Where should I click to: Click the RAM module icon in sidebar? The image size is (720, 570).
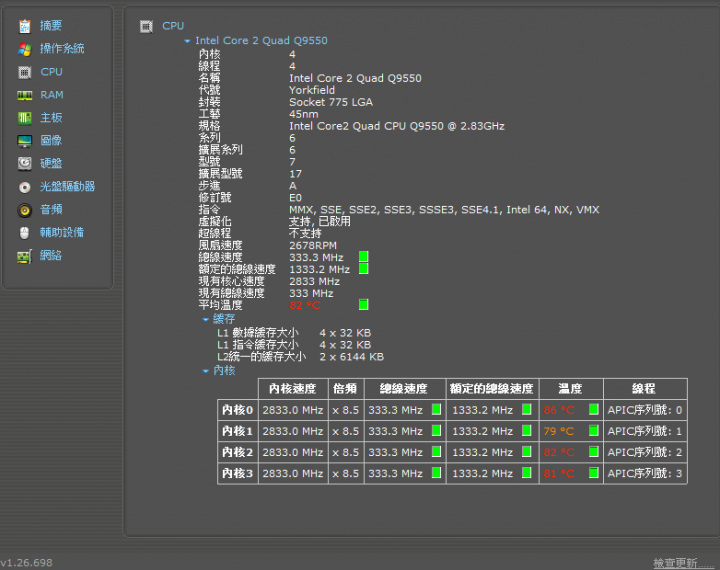[25, 95]
